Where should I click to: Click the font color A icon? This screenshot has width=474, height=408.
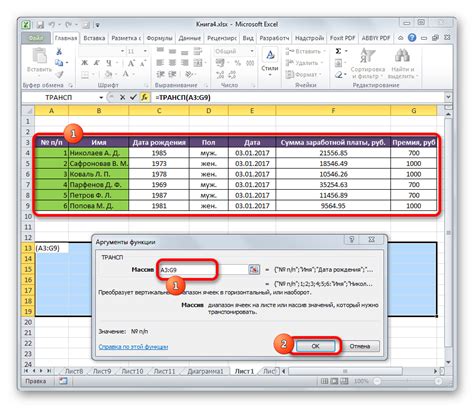[x=126, y=74]
